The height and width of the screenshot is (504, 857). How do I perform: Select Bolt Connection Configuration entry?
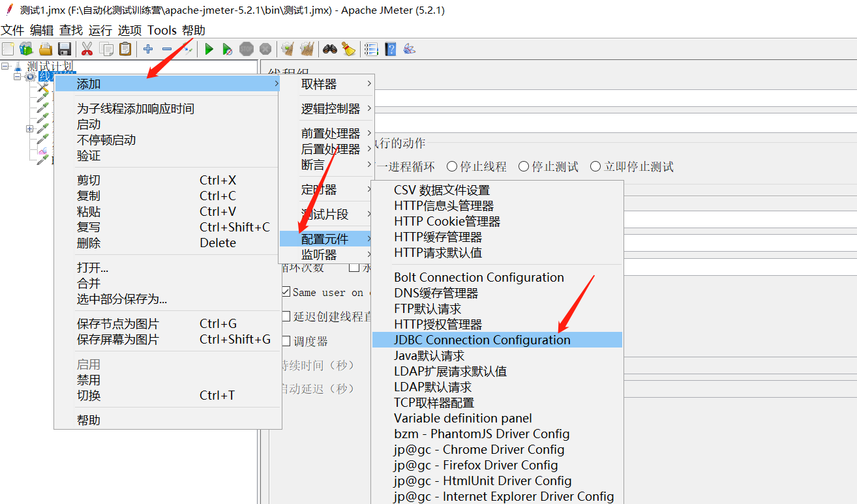click(x=497, y=277)
